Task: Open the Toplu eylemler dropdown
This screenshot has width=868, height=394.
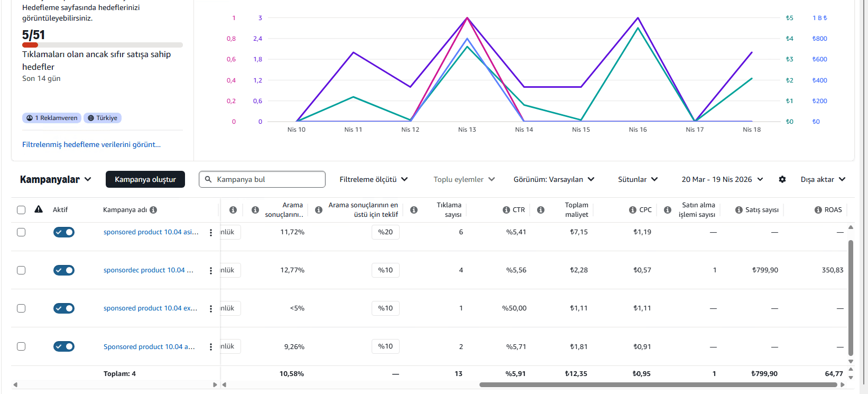Action: [x=464, y=179]
